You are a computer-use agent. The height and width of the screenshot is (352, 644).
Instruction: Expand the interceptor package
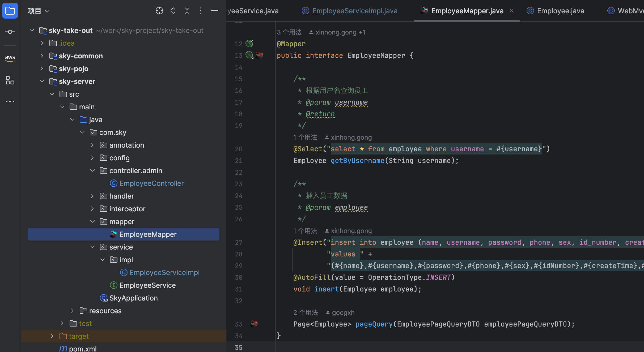92,209
